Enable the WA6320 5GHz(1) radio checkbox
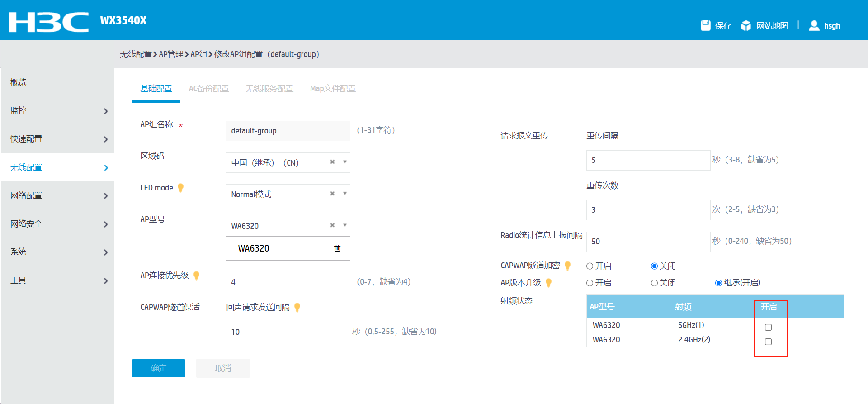Screen dimensions: 868x404 [768, 327]
